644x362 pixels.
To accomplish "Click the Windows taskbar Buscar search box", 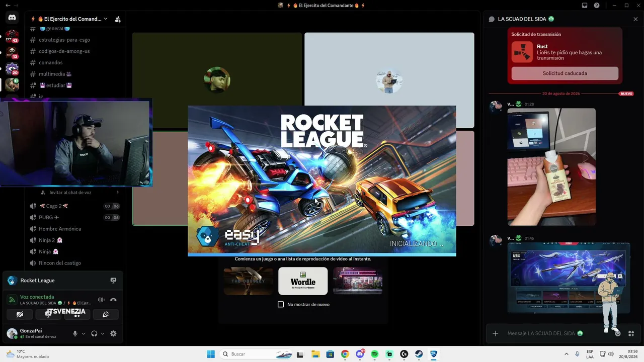I will click(257, 354).
